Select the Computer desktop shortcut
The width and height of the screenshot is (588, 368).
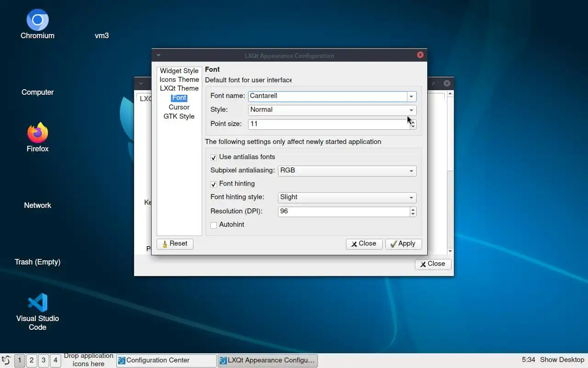pos(37,92)
